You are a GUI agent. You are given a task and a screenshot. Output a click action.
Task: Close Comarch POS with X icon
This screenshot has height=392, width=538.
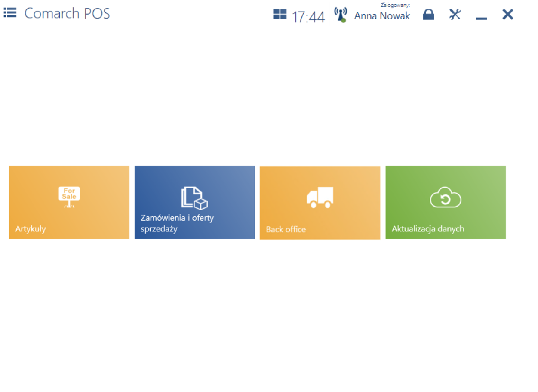coord(508,14)
